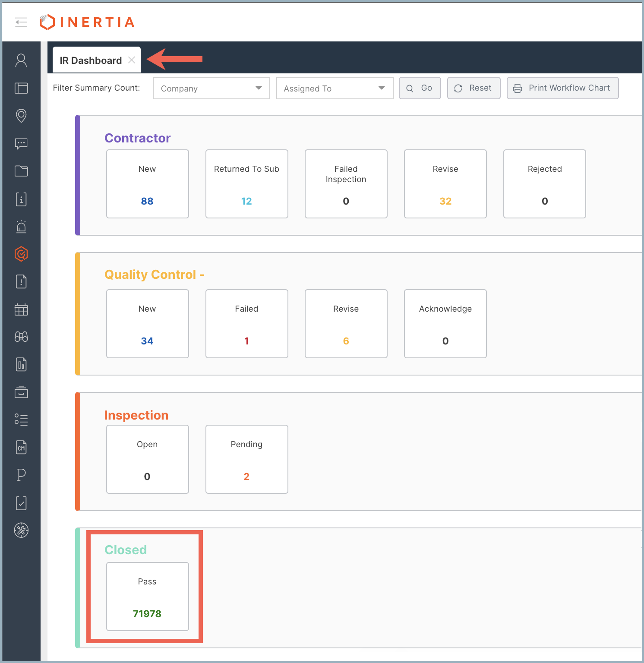Select the IR Dashboard tab

(x=91, y=60)
